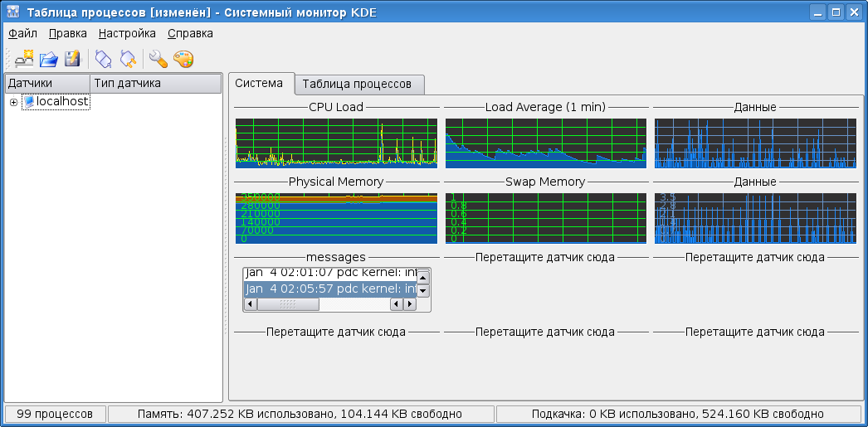
Task: Click the second Данные graph beside Swap Memory
Action: (755, 219)
